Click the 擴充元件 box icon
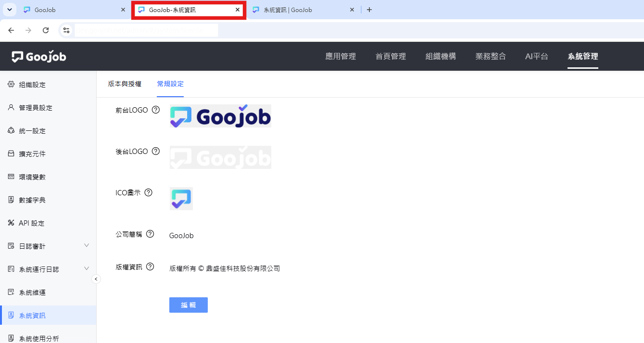The width and height of the screenshot is (644, 343). point(11,154)
